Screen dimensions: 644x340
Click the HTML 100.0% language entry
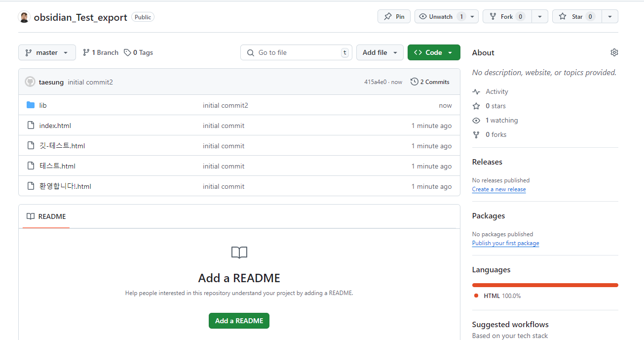[497, 296]
